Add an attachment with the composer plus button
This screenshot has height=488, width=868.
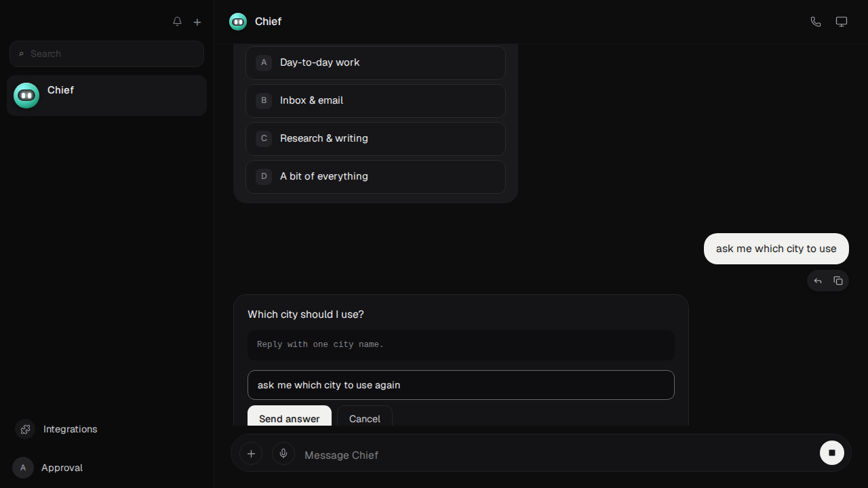pos(251,453)
